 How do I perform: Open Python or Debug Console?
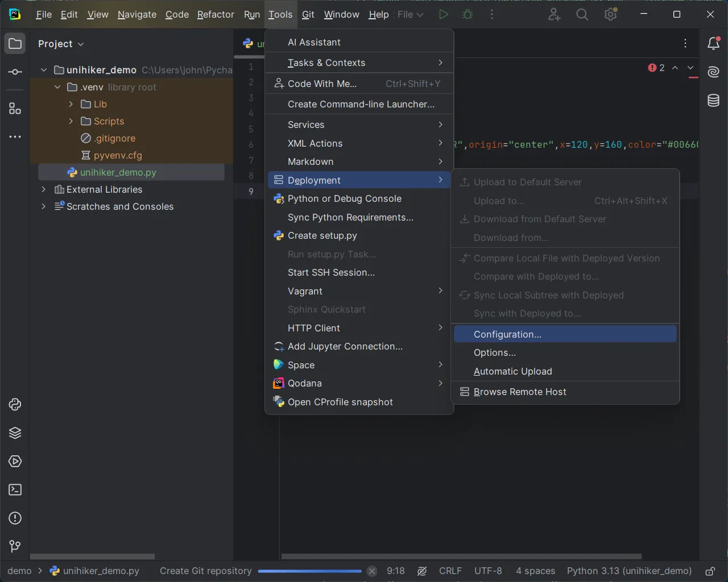(x=359, y=198)
